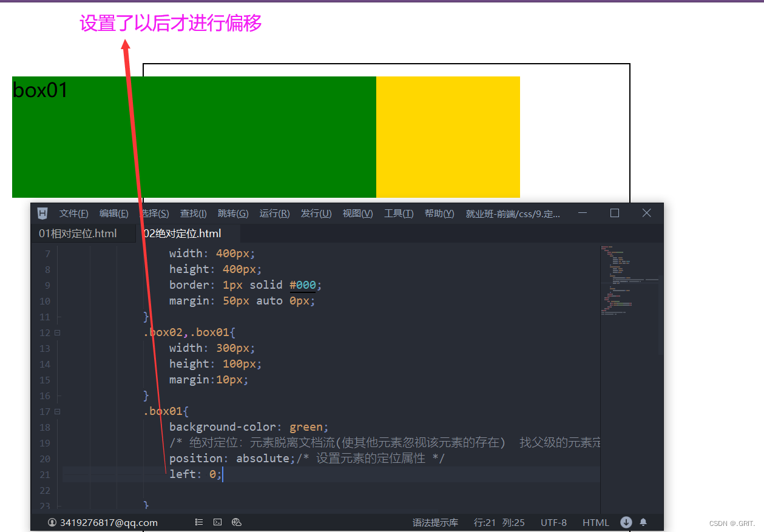Open the 发行(U) menu
This screenshot has height=532, width=764.
click(x=316, y=214)
